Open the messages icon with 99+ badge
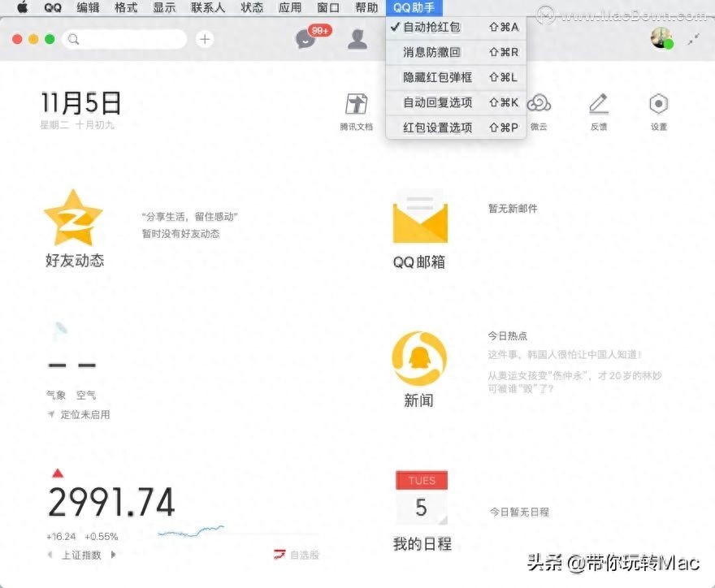 point(306,38)
